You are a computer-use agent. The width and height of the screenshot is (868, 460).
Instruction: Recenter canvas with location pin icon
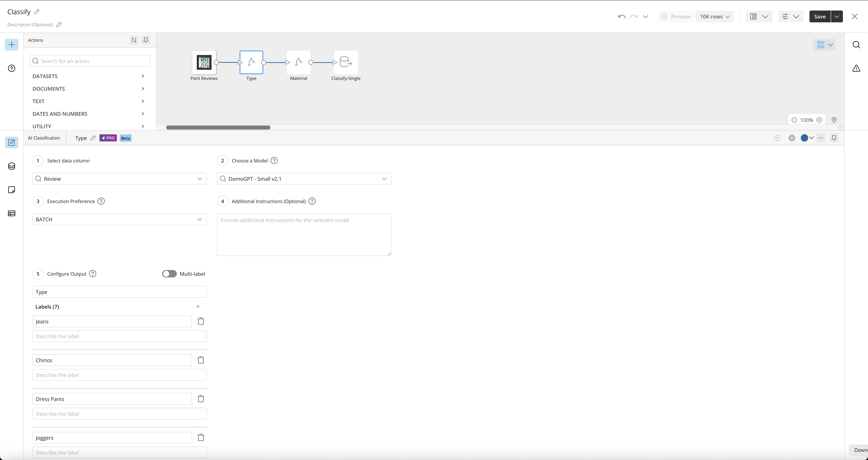834,120
